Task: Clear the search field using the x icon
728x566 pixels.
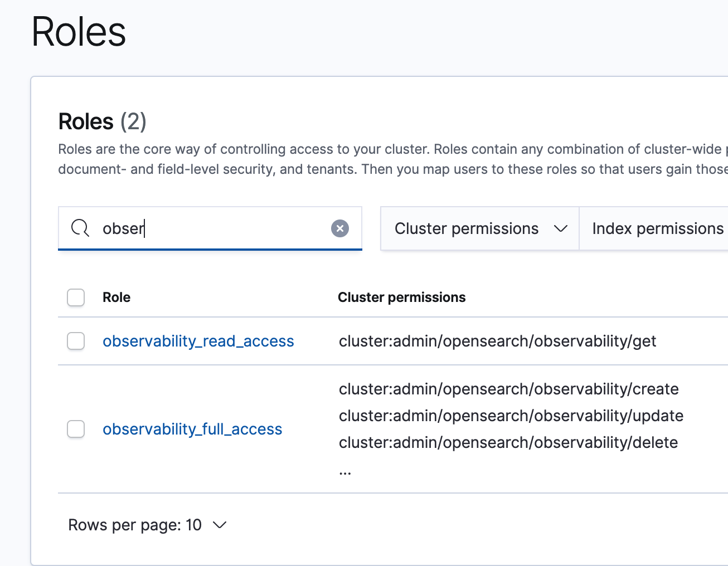Action: 340,228
